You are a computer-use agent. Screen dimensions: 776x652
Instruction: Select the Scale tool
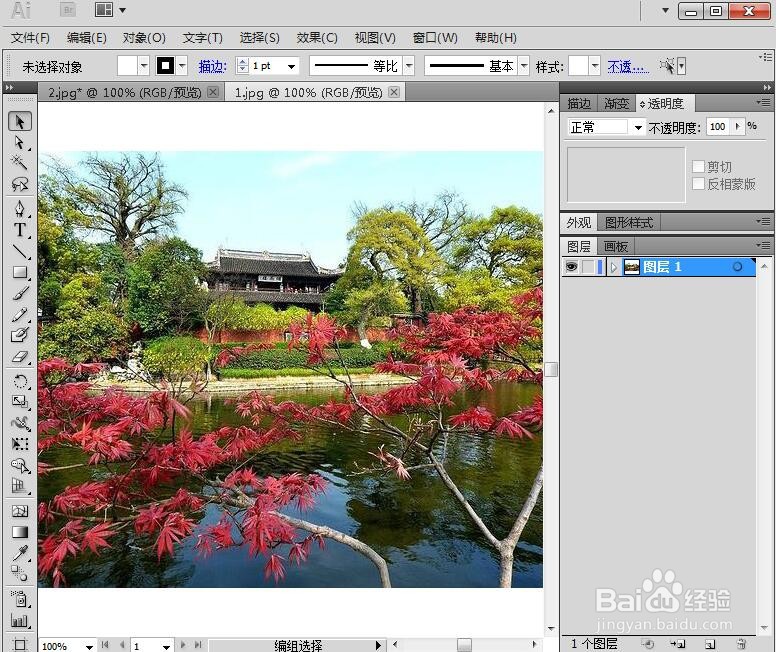pos(20,402)
